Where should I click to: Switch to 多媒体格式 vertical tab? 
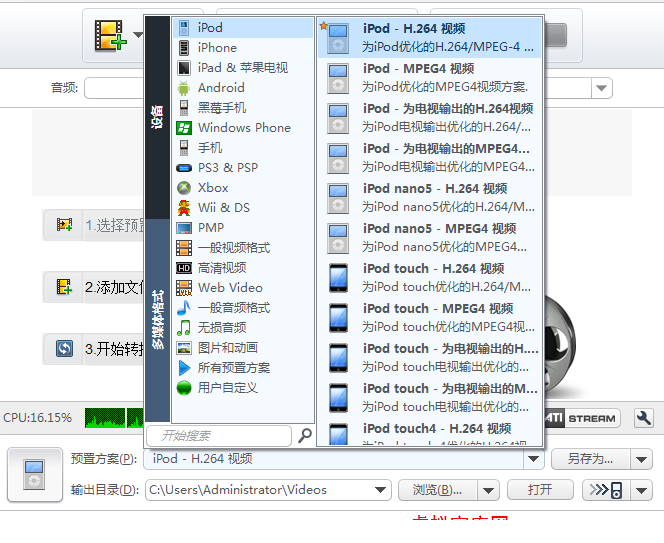158,320
